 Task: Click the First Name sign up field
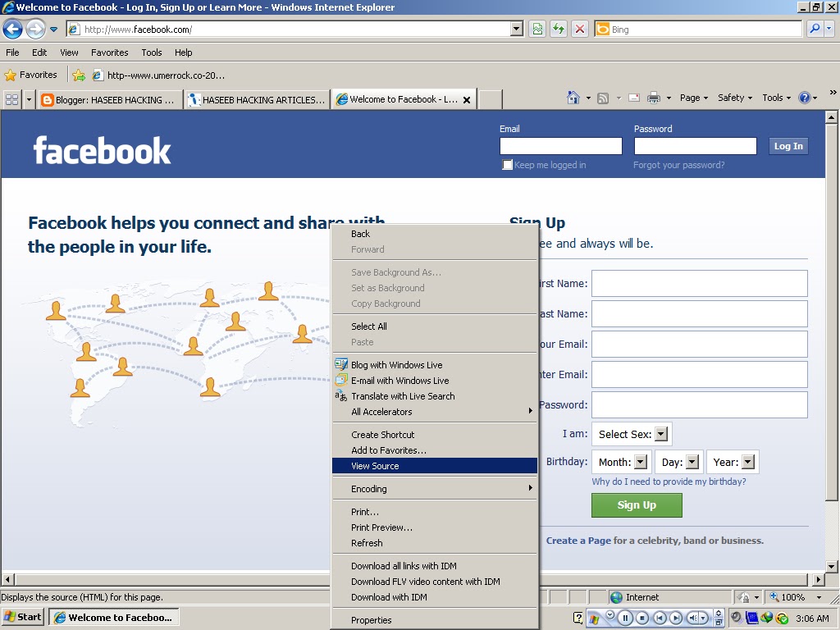[x=699, y=283]
